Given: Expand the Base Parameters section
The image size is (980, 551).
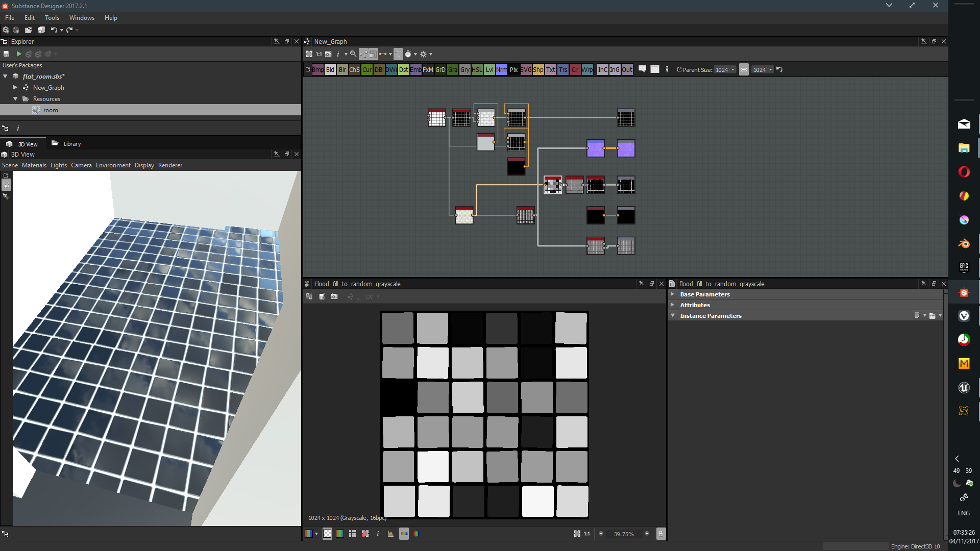Looking at the screenshot, I should click(x=673, y=294).
